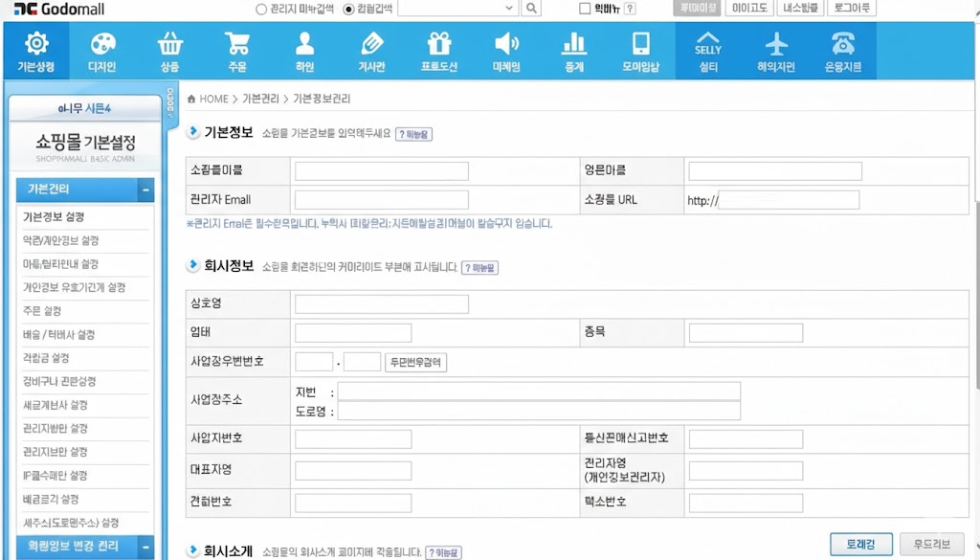The height and width of the screenshot is (560, 980).
Task: Open the sidebar item starting with IP
Action: pyautogui.click(x=55, y=476)
